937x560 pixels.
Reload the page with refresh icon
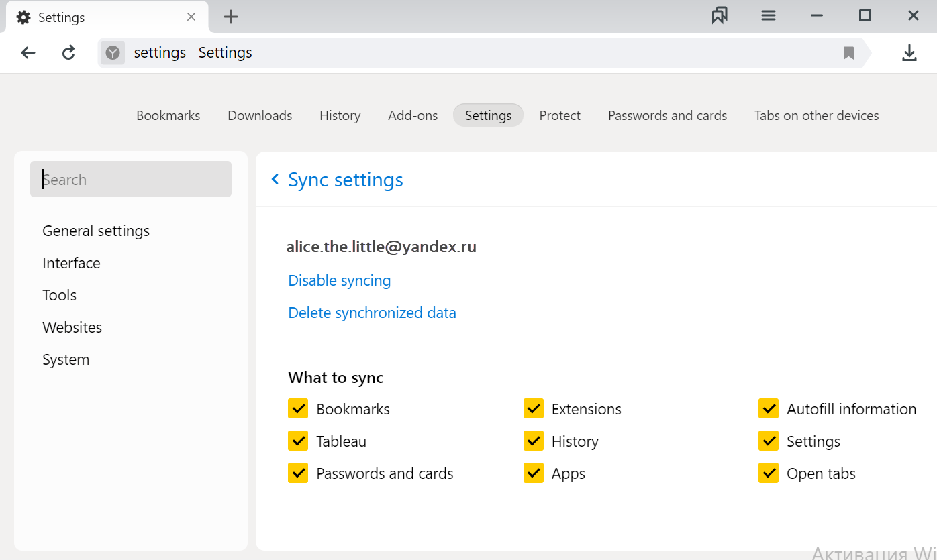68,53
